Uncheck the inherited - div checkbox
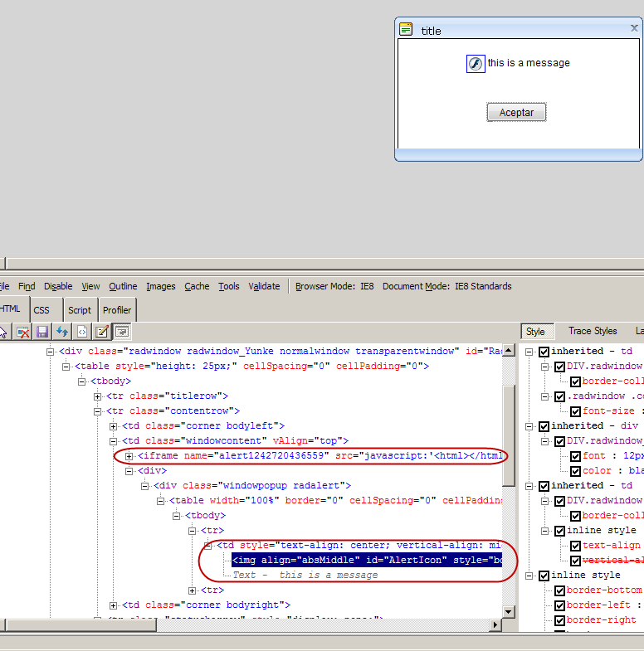Screen dimensions: 644x651 tap(544, 427)
